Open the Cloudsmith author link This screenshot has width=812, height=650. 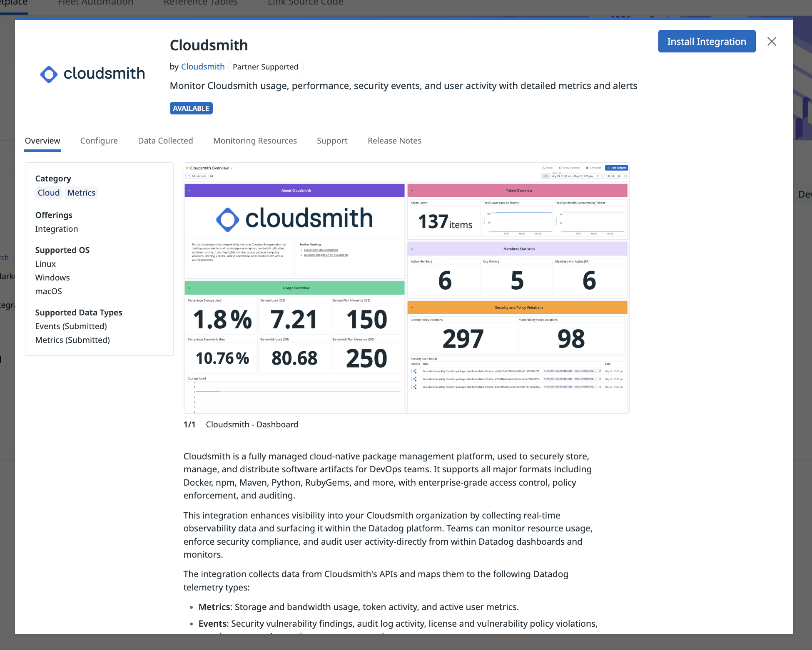point(203,67)
